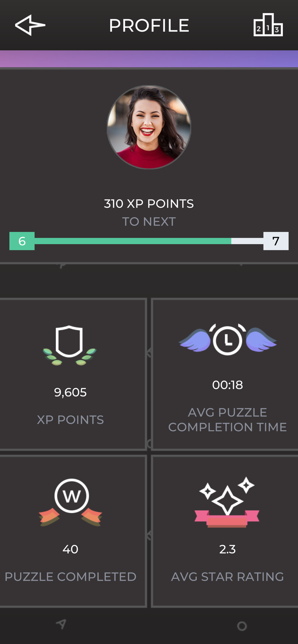Tap the bottom navigation arrow icon
Screen dimensions: 298x644
coord(61,624)
